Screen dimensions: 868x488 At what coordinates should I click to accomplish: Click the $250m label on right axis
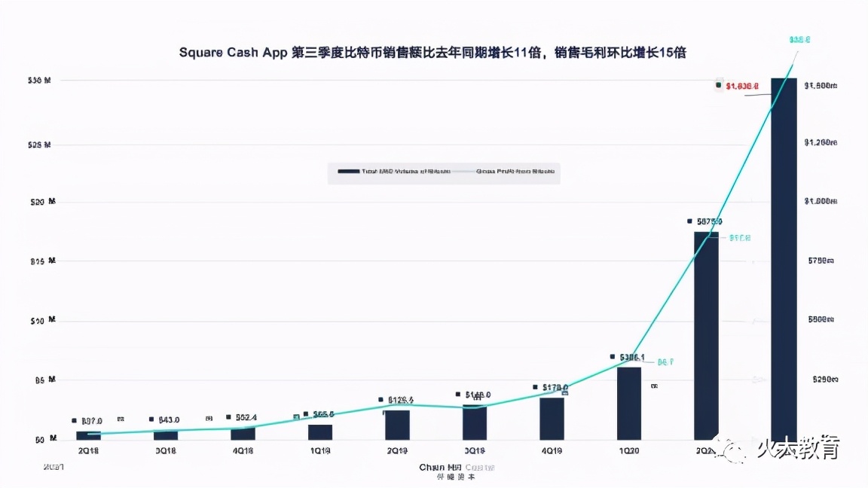825,380
